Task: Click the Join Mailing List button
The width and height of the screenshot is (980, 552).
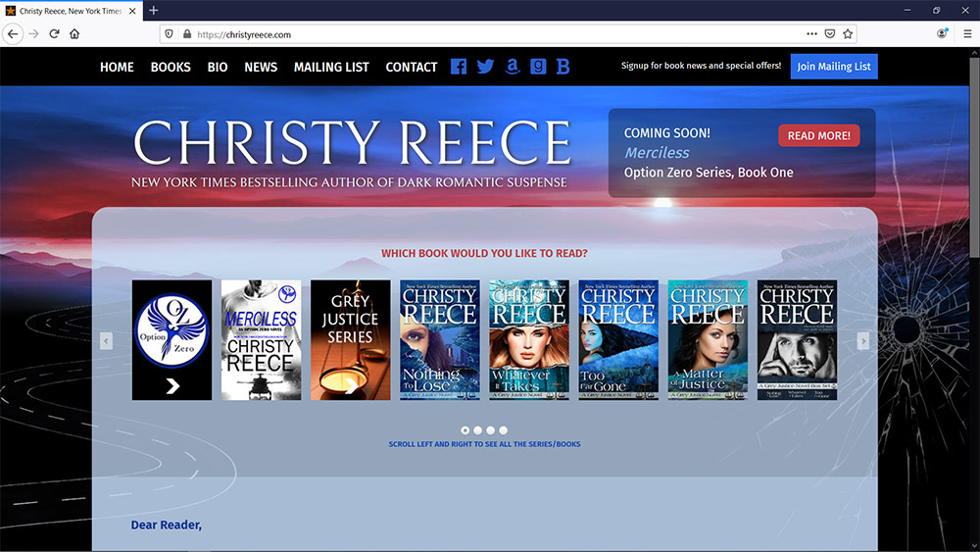Action: 834,67
